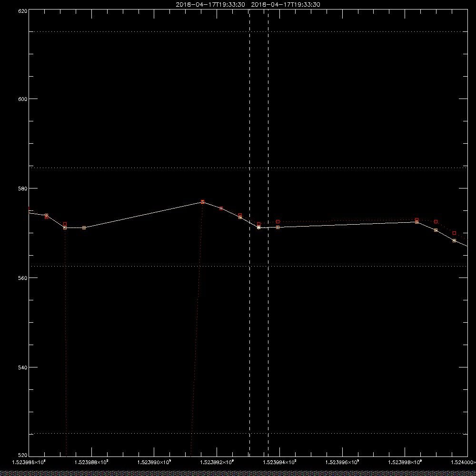The image size is (476, 476).
Task: Select the 1.523996×10⁹ x-axis label
Action: (x=342, y=462)
